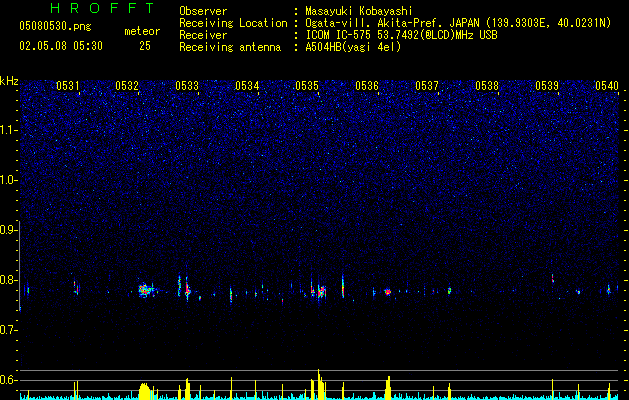
Task: Click the 0.7 kHz axis label
Action: click(8, 330)
